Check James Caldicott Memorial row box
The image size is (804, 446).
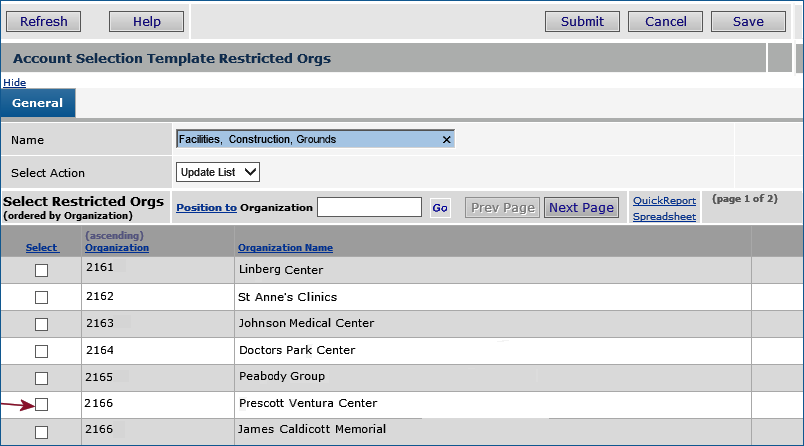(41, 432)
